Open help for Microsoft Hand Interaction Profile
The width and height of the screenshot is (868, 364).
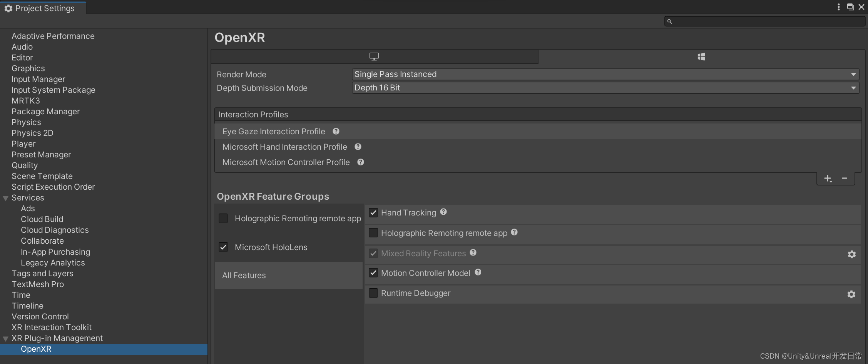pyautogui.click(x=358, y=147)
